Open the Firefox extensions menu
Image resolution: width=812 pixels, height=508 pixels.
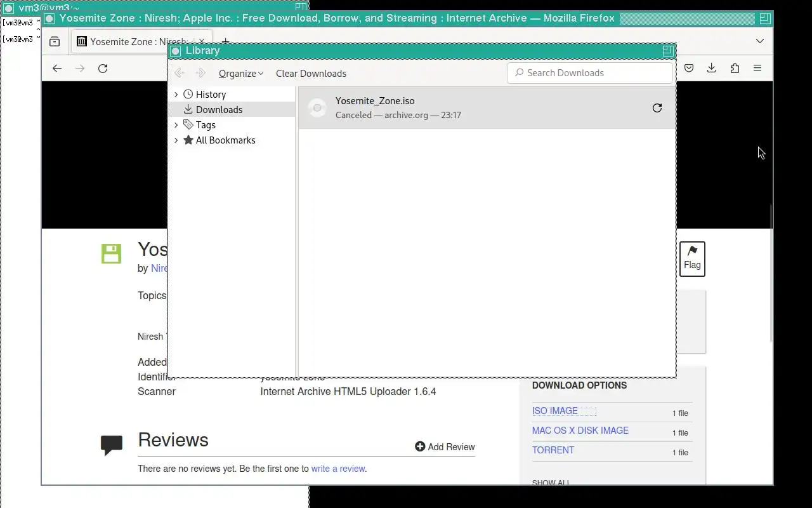[x=735, y=68]
